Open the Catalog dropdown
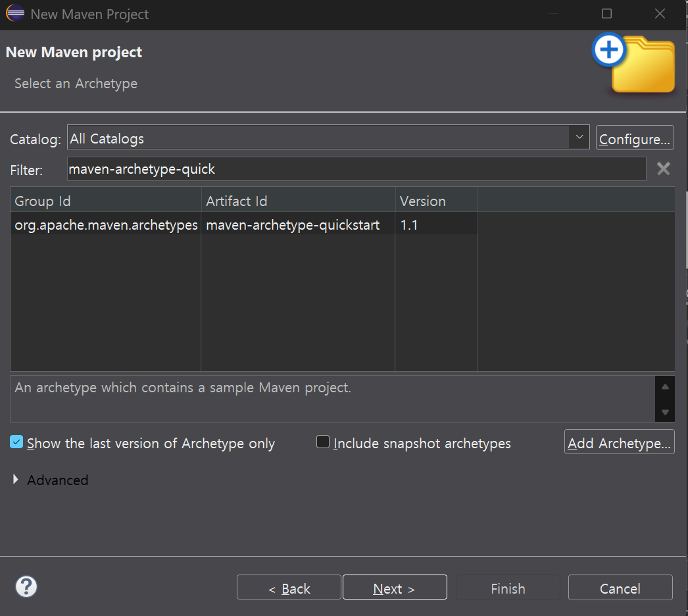The width and height of the screenshot is (688, 616). pos(579,137)
